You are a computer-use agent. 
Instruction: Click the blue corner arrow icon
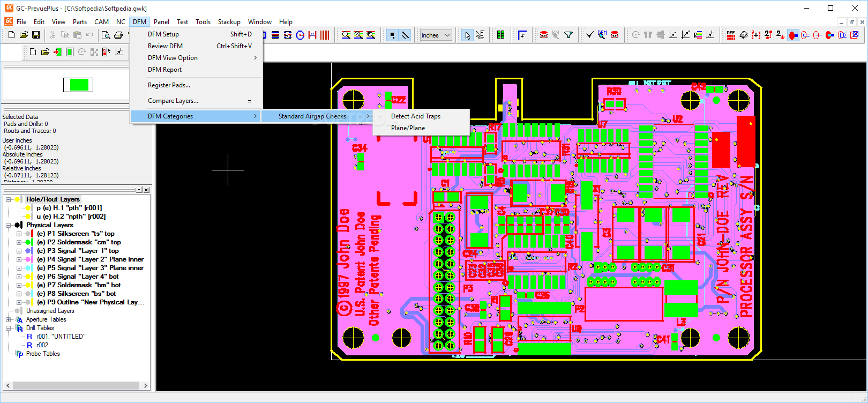[522, 35]
